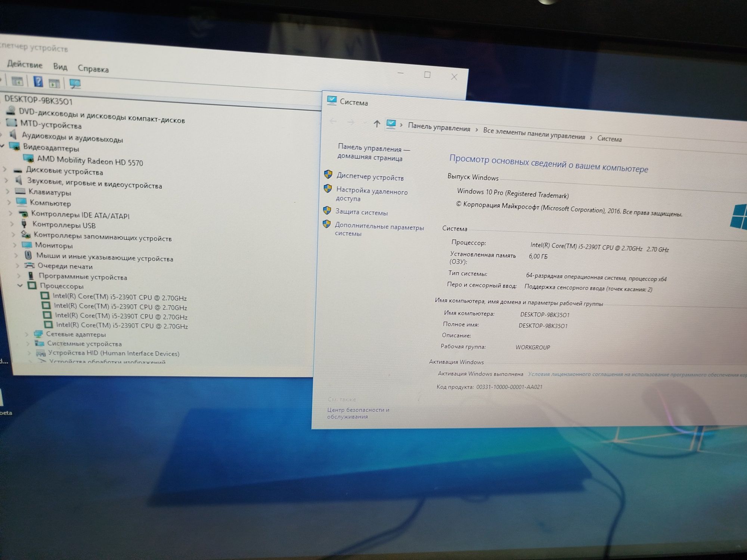The height and width of the screenshot is (560, 747).
Task: Click the up arrow in Система window
Action: point(377,124)
